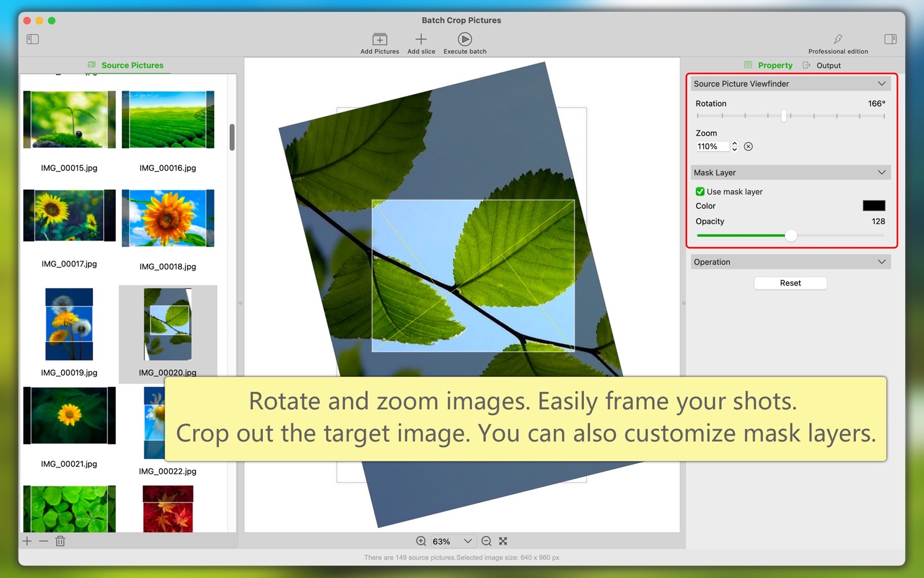The width and height of the screenshot is (924, 578).
Task: Open Professional edition upgrade icon
Action: (838, 39)
